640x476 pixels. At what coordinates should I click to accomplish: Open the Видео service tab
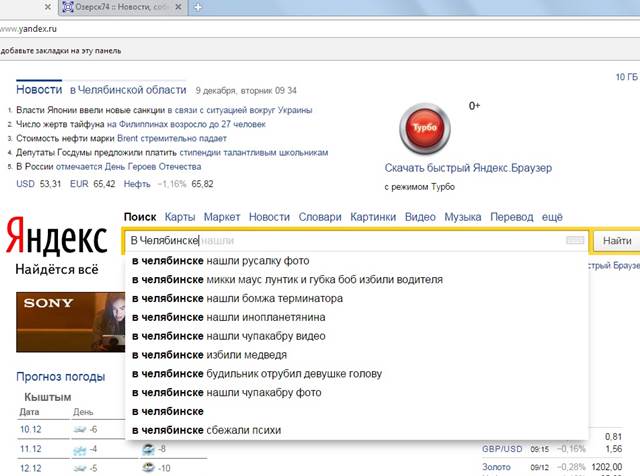pos(420,217)
